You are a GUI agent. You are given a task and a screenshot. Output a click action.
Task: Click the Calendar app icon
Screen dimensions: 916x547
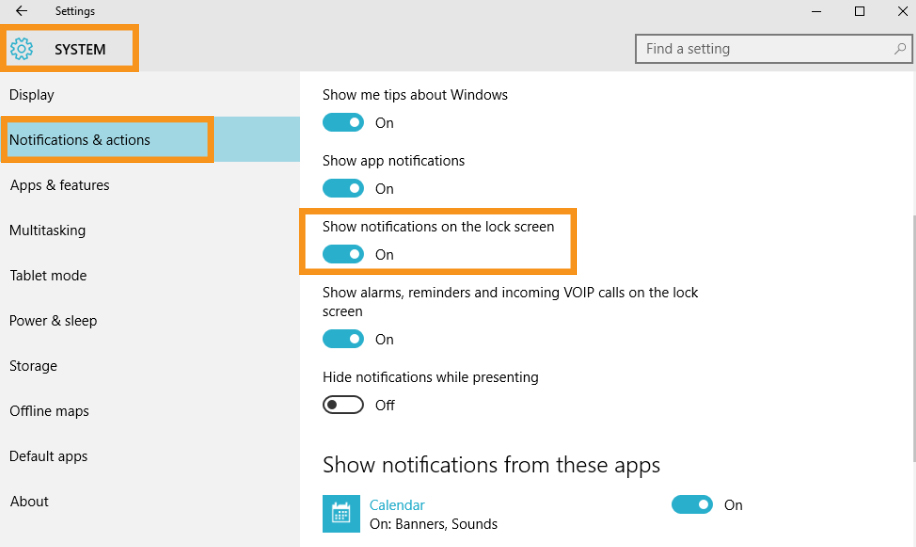pyautogui.click(x=341, y=514)
